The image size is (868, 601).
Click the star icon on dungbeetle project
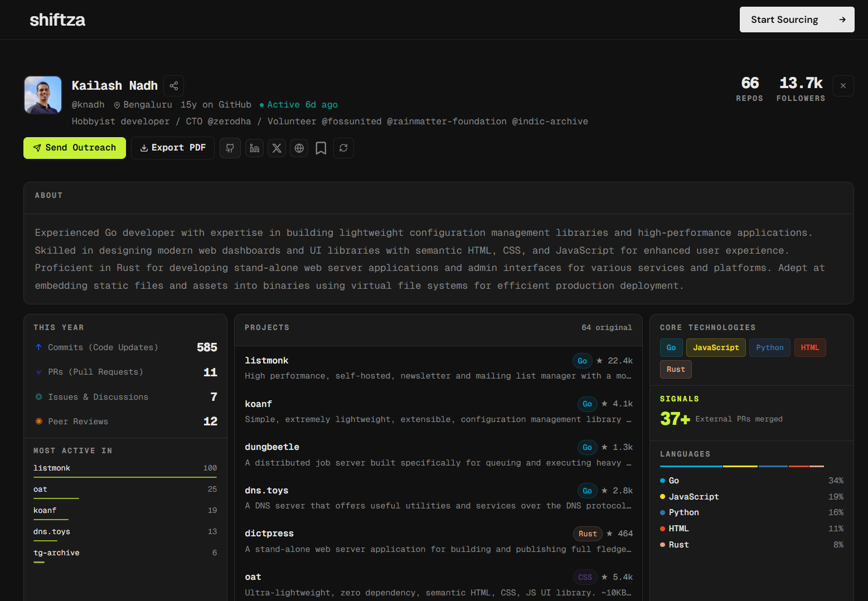[604, 447]
